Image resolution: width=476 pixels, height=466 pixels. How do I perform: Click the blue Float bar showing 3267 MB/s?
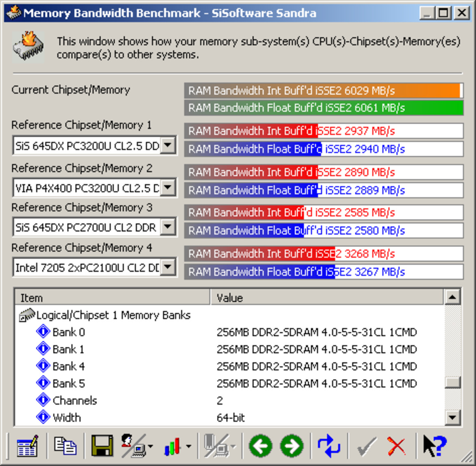pos(323,271)
